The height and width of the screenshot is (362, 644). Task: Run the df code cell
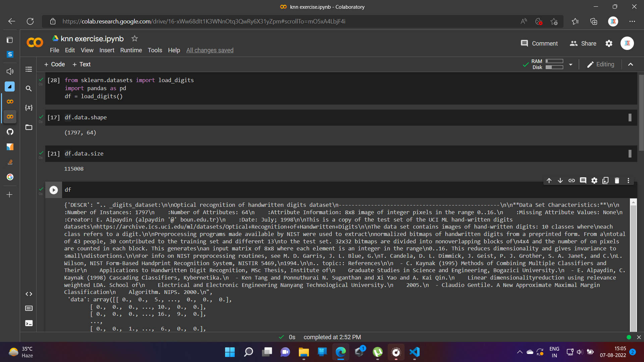54,190
